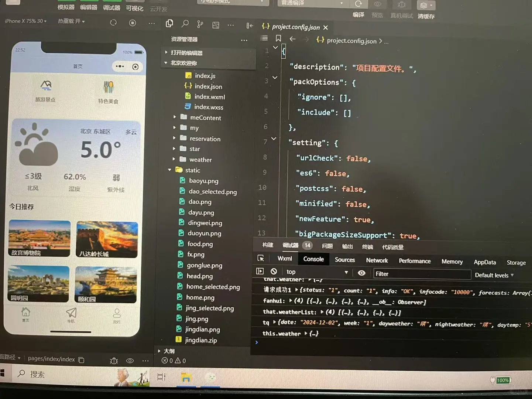The image size is (532, 399).
Task: Refresh the simulator with the reload icon
Action: [x=113, y=23]
